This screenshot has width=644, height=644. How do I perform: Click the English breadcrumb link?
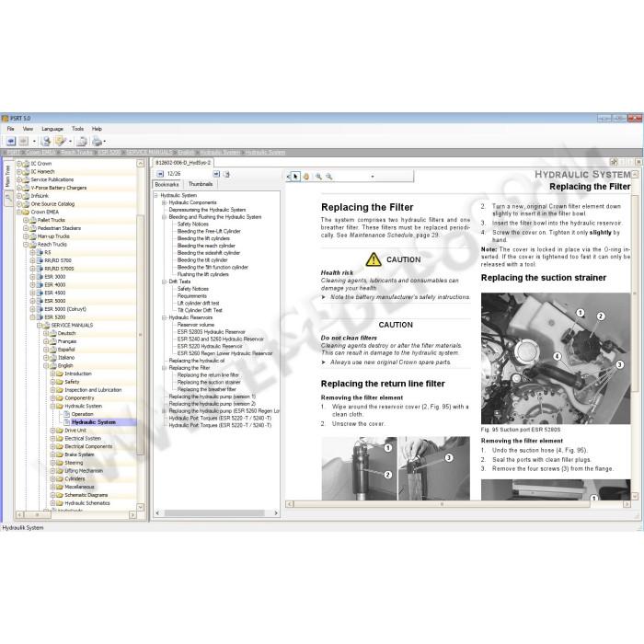186,153
